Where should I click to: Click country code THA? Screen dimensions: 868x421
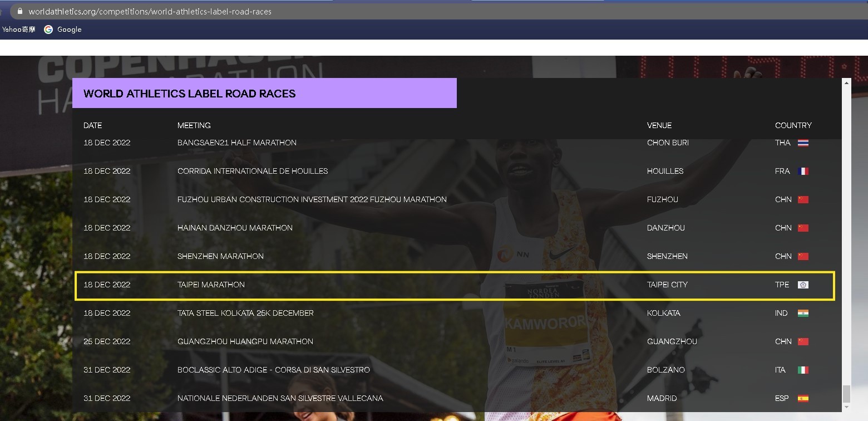783,143
